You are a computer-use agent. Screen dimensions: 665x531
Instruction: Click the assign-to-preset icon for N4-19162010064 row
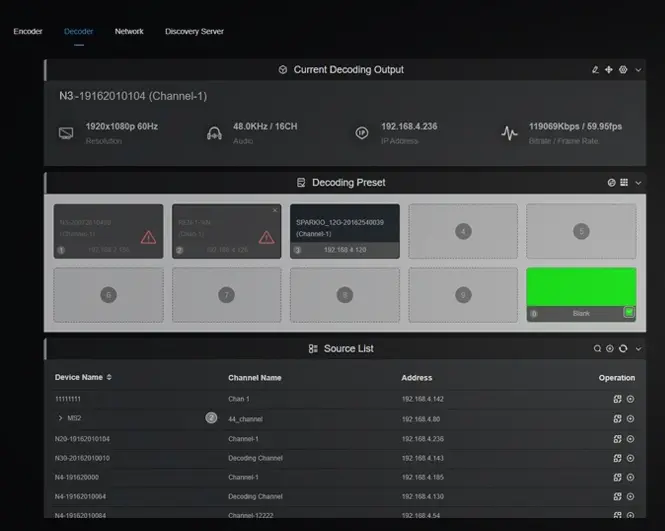618,497
